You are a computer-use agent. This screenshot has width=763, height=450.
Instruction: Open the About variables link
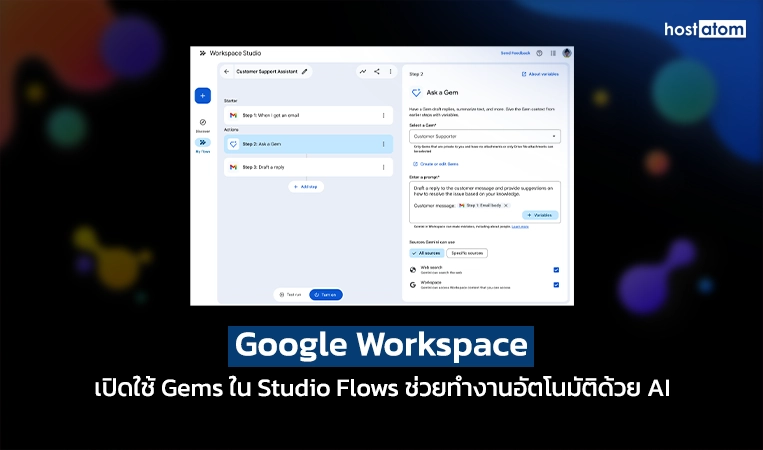(540, 74)
